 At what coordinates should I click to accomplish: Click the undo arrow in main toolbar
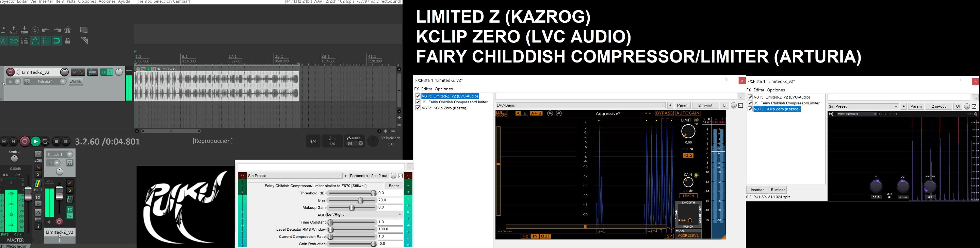pyautogui.click(x=46, y=30)
